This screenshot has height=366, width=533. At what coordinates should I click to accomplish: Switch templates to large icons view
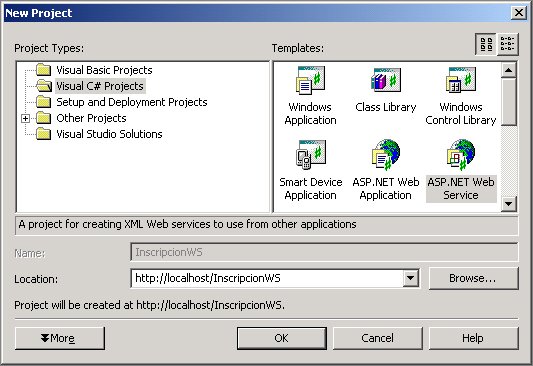coord(486,44)
